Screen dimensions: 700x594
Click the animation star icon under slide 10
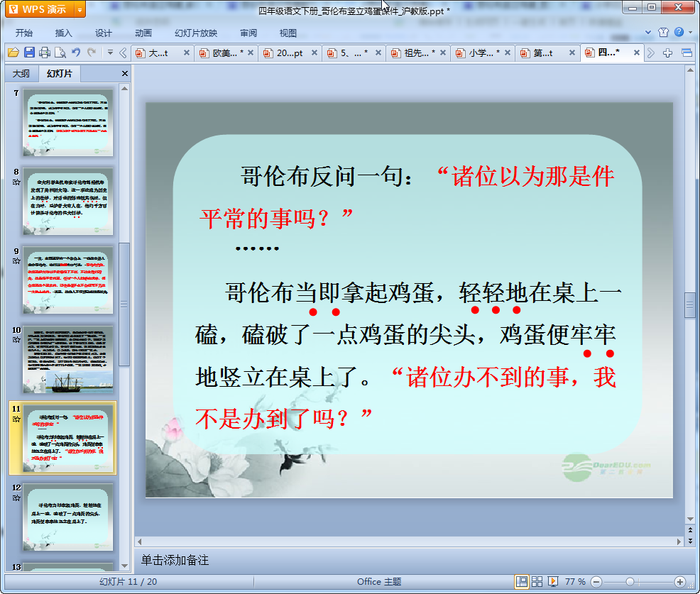[16, 340]
